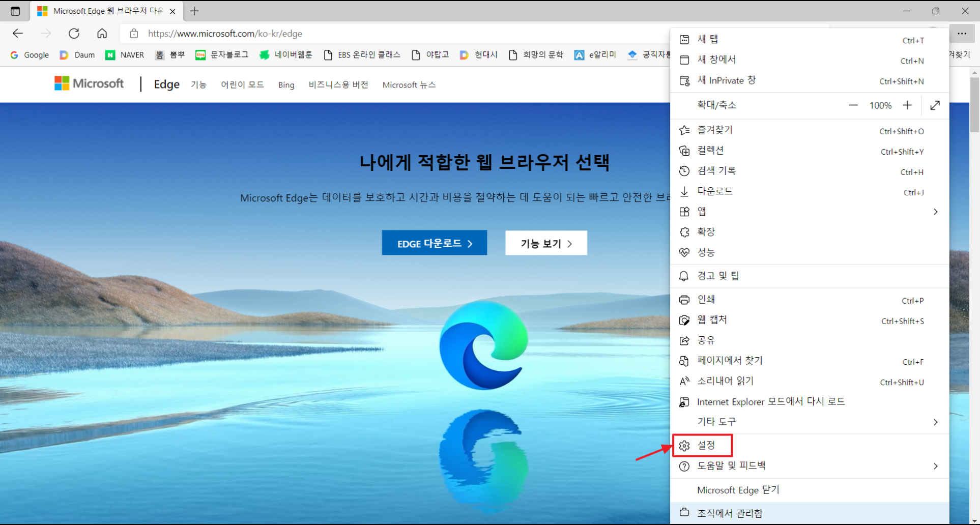Reload in Internet Explorer 모드
Screen dimensions: 980x525
click(x=810, y=401)
